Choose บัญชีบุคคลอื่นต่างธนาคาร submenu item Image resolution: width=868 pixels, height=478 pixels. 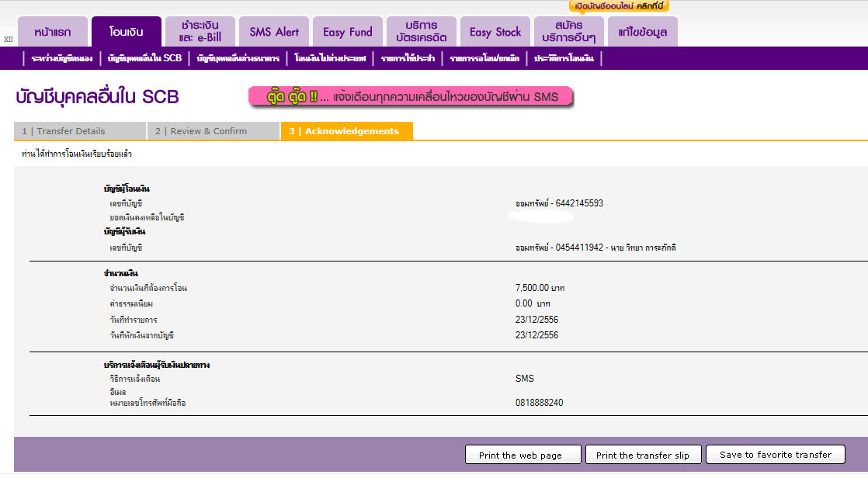coord(238,59)
